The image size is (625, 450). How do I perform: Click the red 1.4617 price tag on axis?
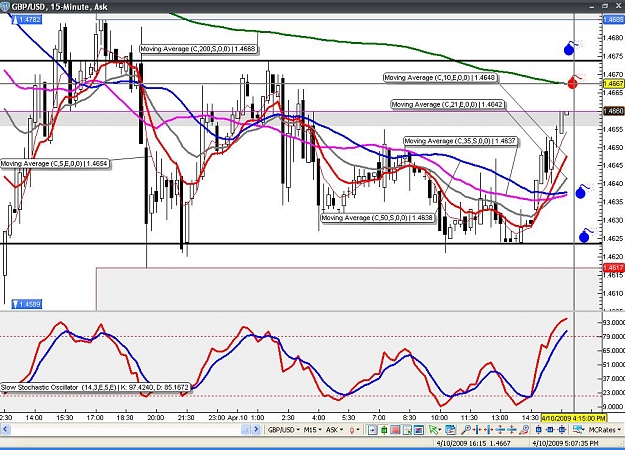(x=614, y=268)
